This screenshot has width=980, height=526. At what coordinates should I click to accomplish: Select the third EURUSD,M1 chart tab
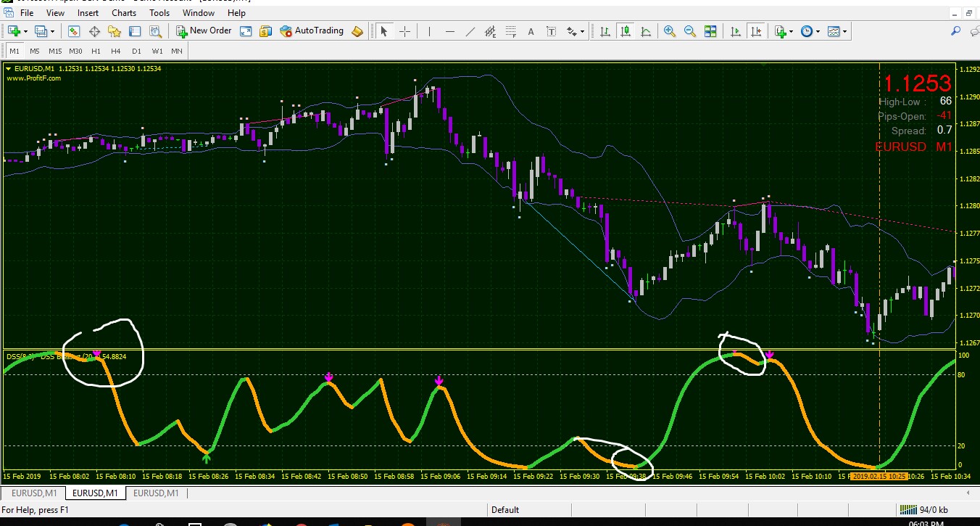[156, 493]
